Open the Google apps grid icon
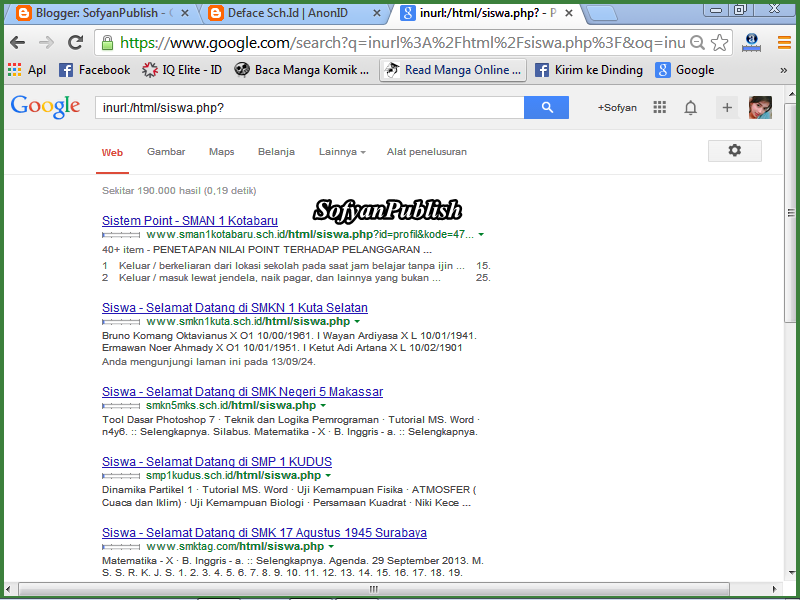Viewport: 800px width, 600px height. 660,107
